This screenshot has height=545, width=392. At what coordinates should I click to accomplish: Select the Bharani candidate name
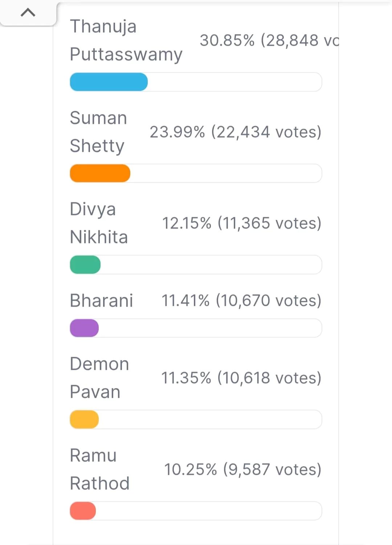coord(102,301)
